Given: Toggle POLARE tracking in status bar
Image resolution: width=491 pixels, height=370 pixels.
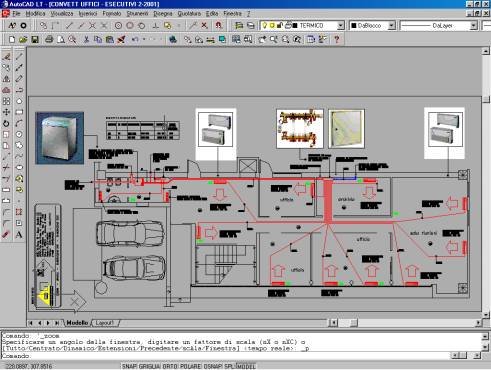Looking at the screenshot, I should point(191,366).
